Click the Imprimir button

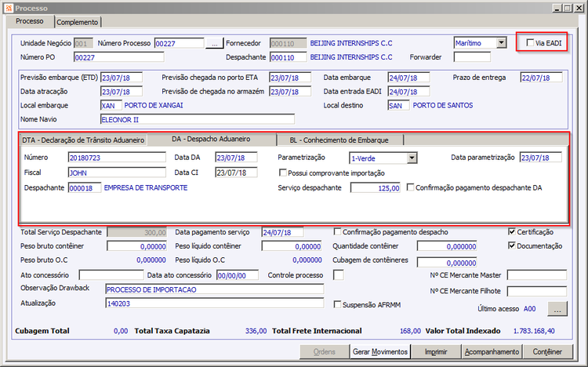coord(436,351)
